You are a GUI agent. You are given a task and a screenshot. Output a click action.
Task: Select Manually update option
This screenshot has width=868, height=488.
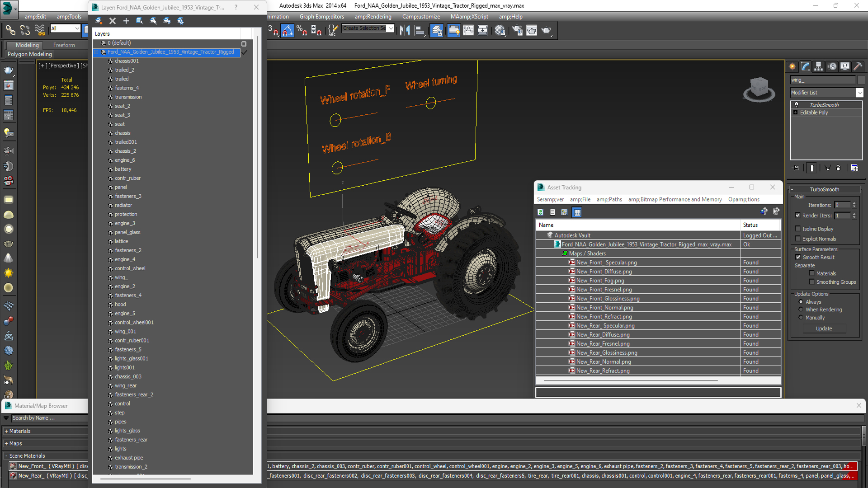801,318
